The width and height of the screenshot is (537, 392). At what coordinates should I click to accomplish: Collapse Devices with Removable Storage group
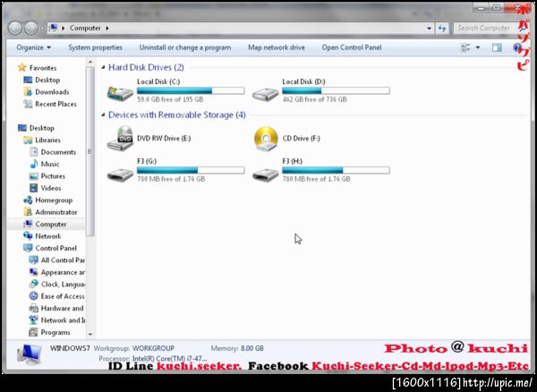[x=103, y=115]
